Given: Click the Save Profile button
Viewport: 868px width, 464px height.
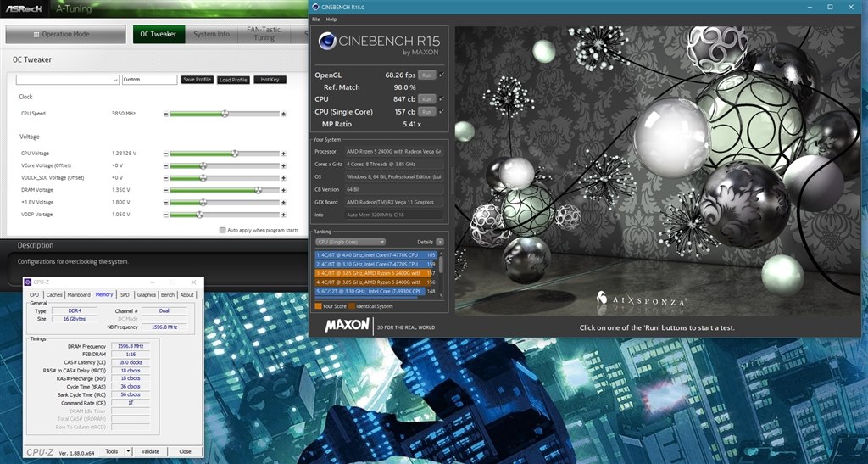Looking at the screenshot, I should coord(197,80).
